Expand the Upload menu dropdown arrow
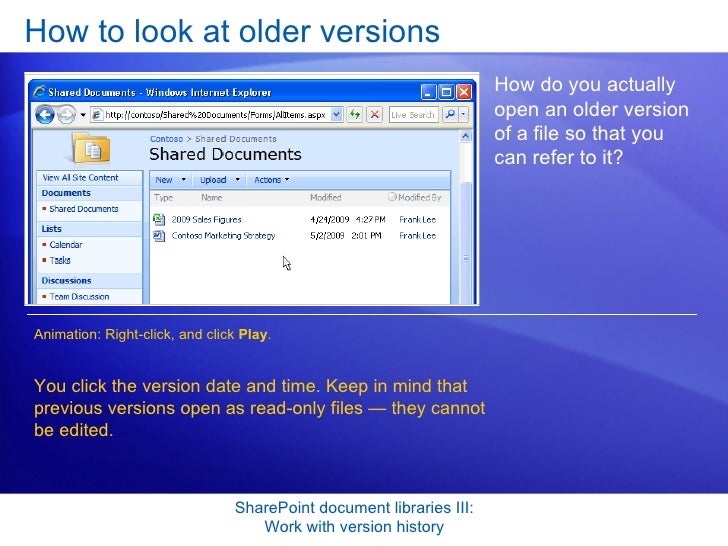The height and width of the screenshot is (546, 728). (237, 180)
